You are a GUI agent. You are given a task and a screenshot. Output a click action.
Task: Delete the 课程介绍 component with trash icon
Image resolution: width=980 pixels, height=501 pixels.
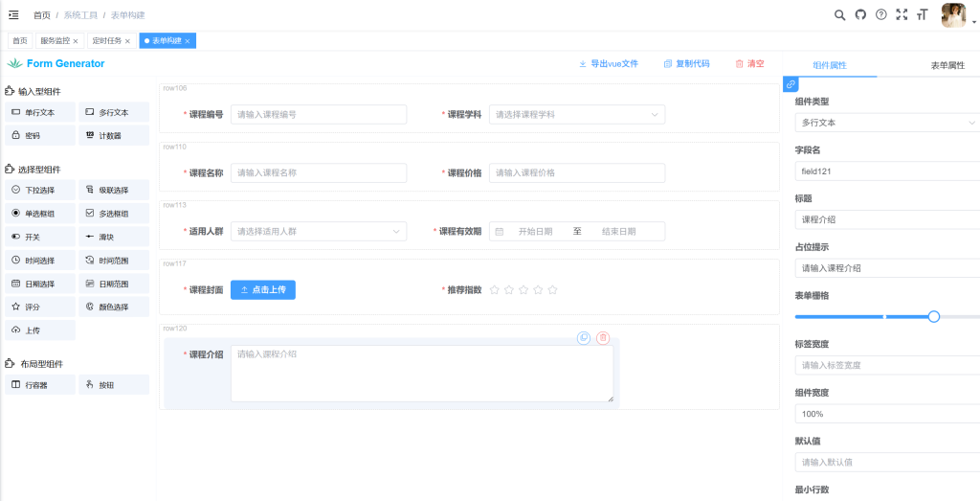point(603,338)
